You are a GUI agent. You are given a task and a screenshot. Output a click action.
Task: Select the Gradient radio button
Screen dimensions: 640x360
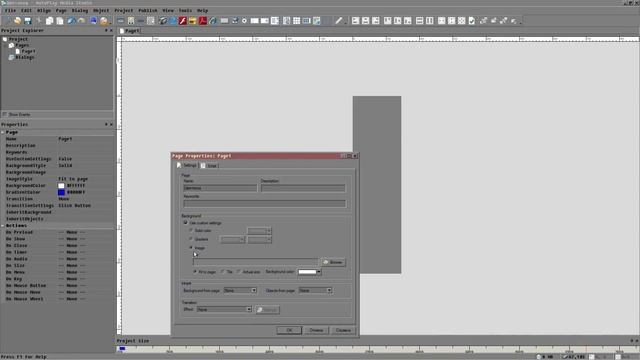click(x=191, y=239)
